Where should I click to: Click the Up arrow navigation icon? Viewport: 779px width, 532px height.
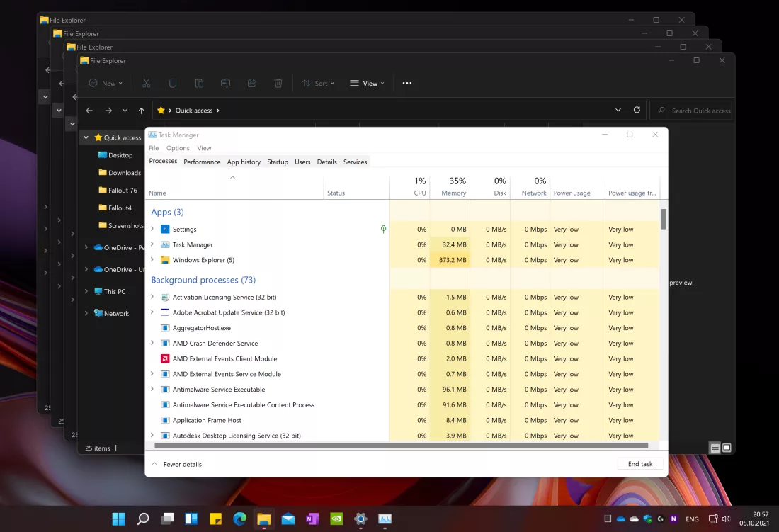[142, 111]
